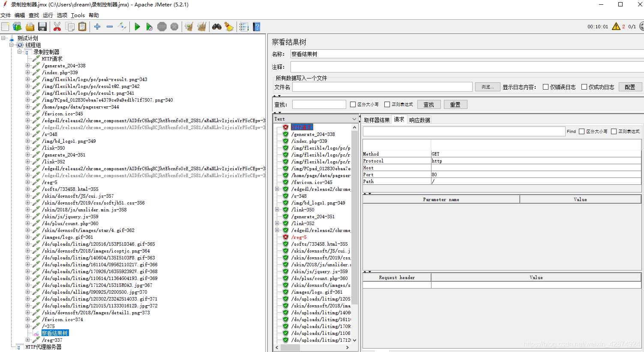Click the failed /reg-5 red shield result
Viewport: 644px width, 352px height.
coord(285,237)
